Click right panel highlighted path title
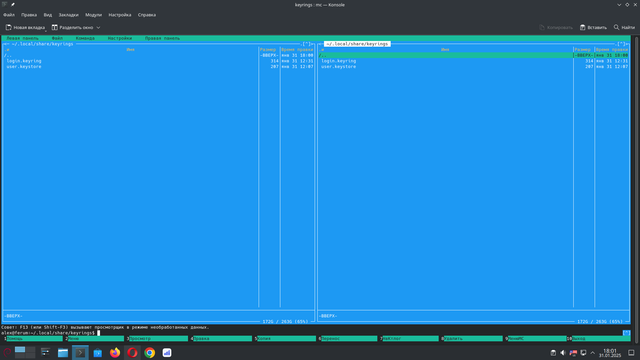The image size is (640, 360). click(357, 44)
